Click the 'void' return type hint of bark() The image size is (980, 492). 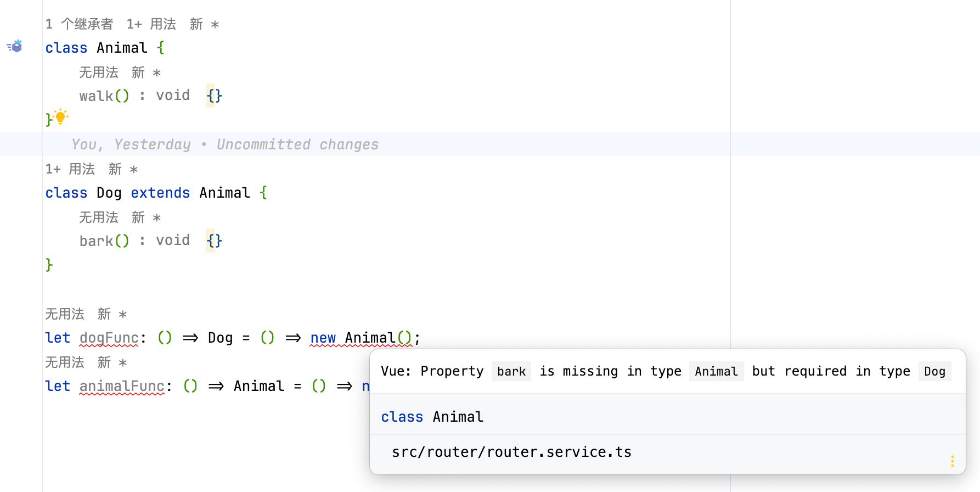173,241
